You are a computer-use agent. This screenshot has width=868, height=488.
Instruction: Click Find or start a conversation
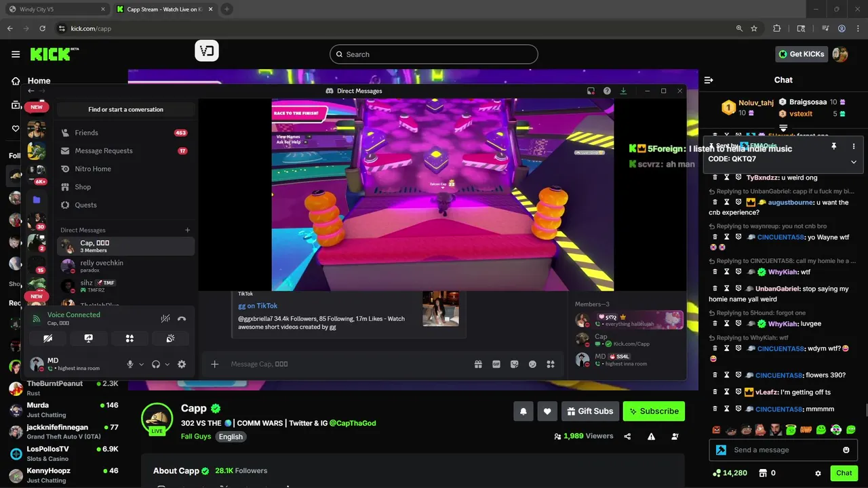click(125, 109)
